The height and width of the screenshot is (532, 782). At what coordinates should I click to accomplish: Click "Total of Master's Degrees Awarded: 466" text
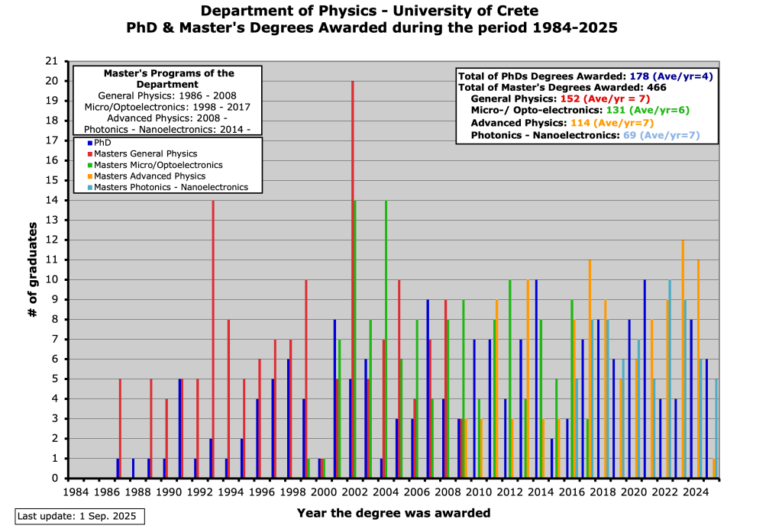562,87
